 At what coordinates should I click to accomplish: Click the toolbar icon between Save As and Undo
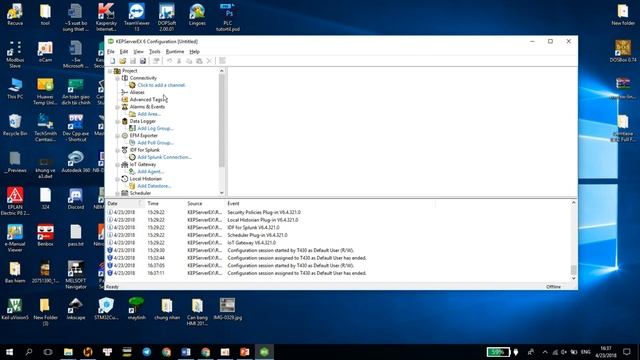coord(156,61)
